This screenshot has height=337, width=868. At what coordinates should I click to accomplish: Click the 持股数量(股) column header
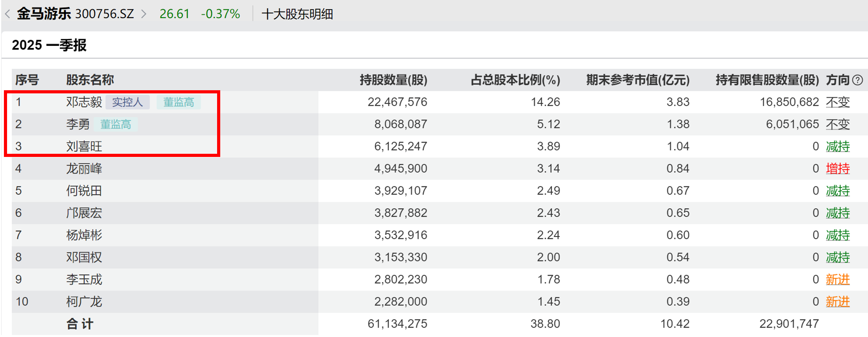pyautogui.click(x=393, y=80)
